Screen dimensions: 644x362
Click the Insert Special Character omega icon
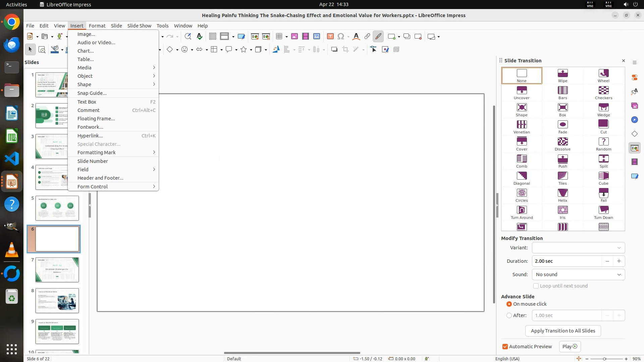(x=341, y=37)
